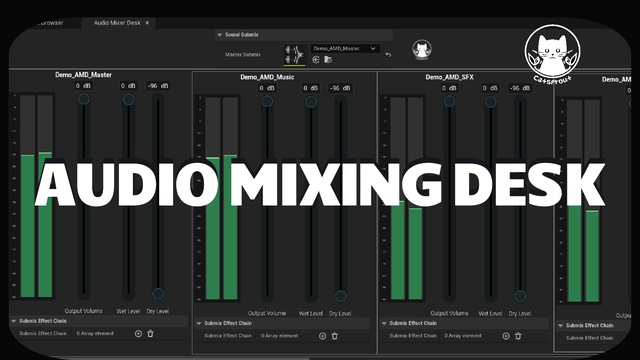Select the Demo_AMD_SFX channel title
Viewport: 640px width, 360px height.
point(449,77)
